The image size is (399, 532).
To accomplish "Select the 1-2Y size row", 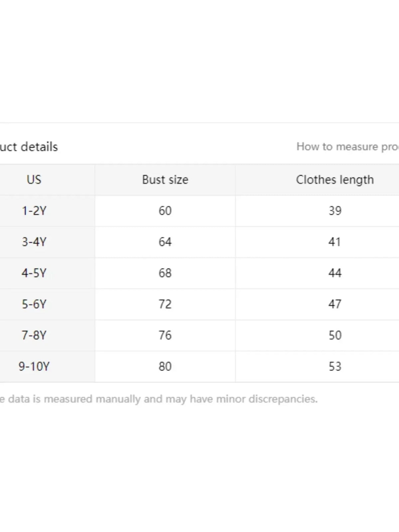I will tap(199, 211).
